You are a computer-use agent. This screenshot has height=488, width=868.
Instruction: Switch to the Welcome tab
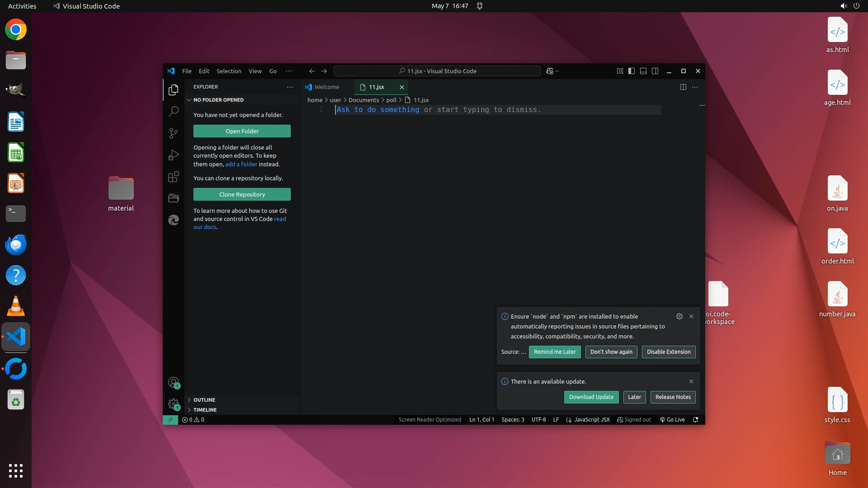pos(326,87)
